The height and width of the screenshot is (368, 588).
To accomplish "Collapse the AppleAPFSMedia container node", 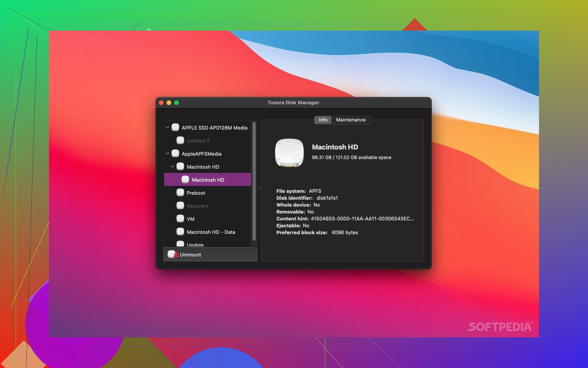I will tap(167, 153).
